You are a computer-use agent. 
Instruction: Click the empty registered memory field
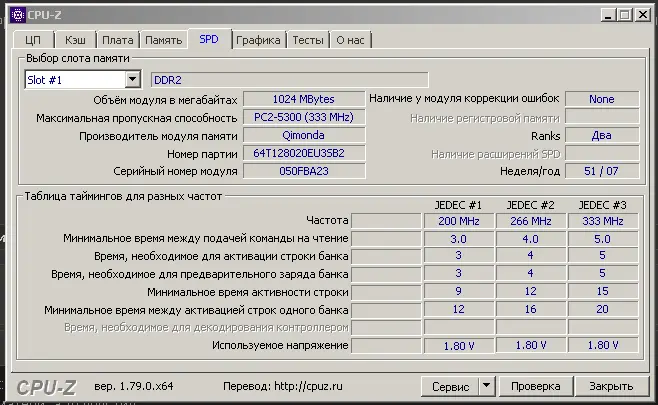click(602, 117)
